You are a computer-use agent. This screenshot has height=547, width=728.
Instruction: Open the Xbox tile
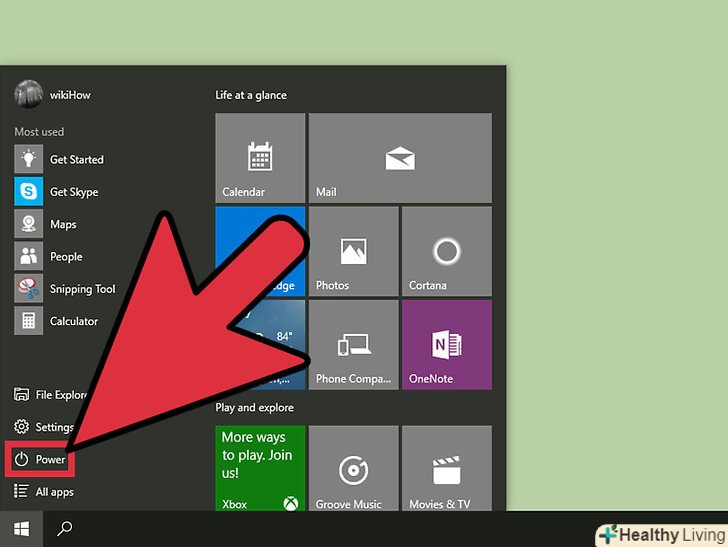[260, 468]
